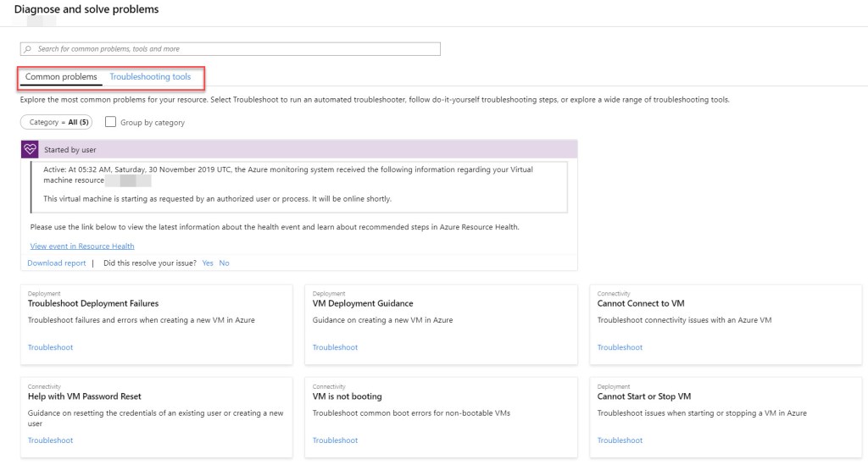Click Troubleshoot under VM is not booting
This screenshot has height=465, width=868.
(x=335, y=440)
